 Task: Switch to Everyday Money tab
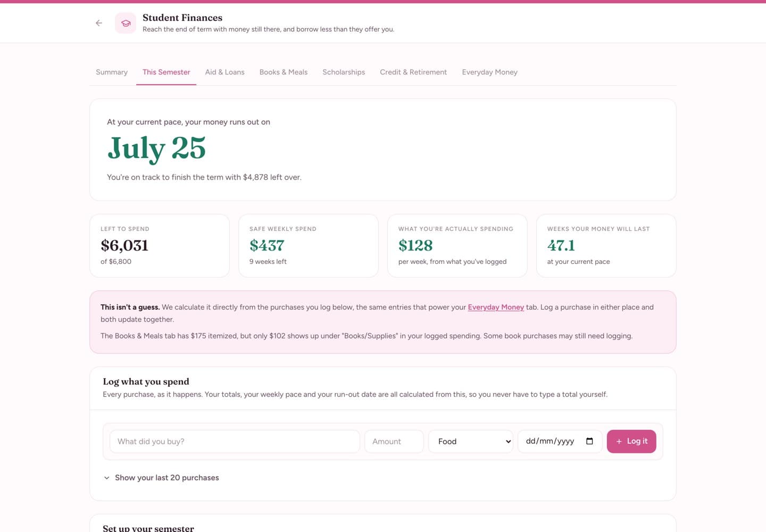pyautogui.click(x=490, y=72)
